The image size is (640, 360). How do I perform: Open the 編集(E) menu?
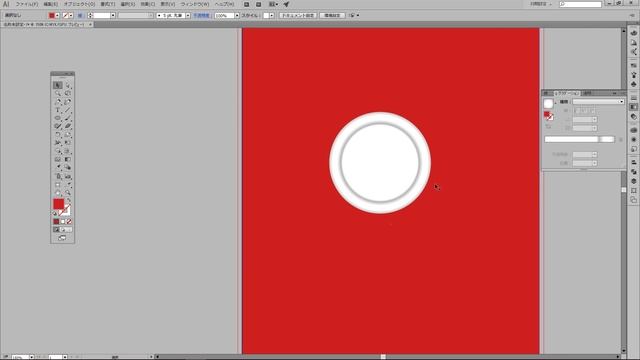pyautogui.click(x=51, y=4)
